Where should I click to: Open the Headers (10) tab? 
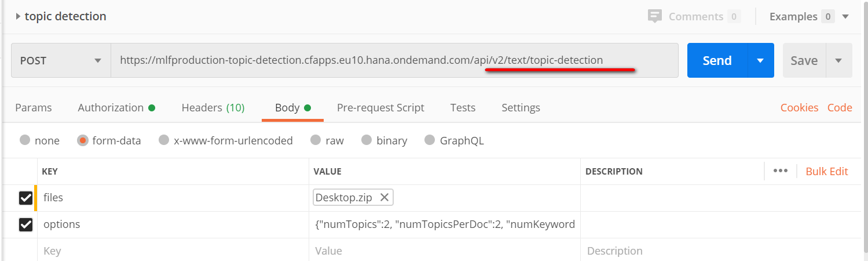[213, 107]
